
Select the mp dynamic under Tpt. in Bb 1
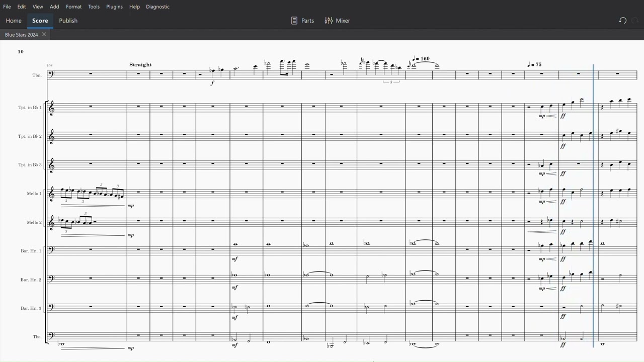542,116
